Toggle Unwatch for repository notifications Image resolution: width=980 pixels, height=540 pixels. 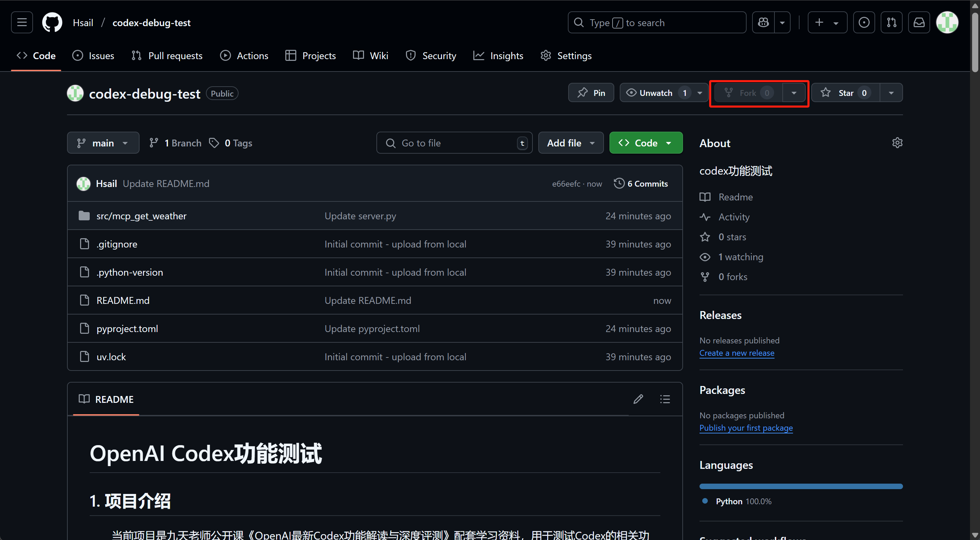[x=655, y=93]
